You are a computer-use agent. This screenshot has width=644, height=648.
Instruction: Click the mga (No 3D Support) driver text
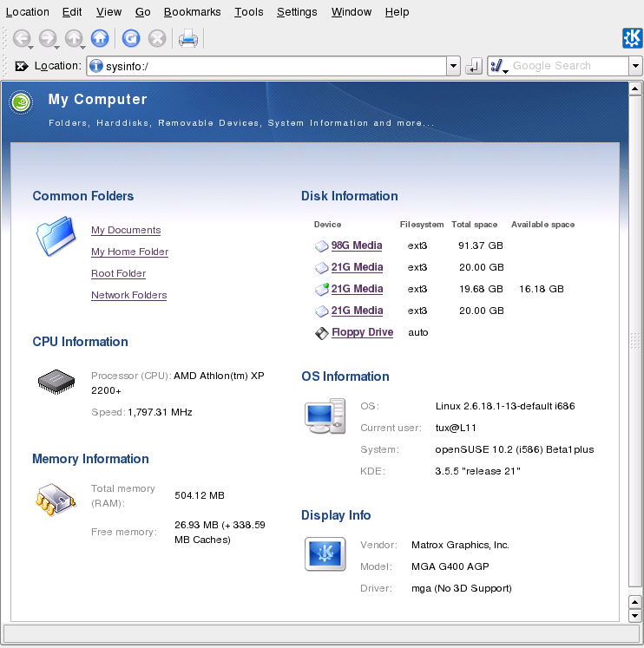pyautogui.click(x=461, y=588)
